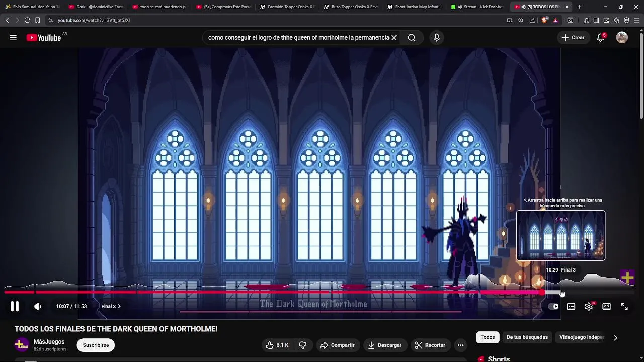Open the Brave Rewards triangle icon
Viewport: 644px width, 362px height.
(x=555, y=20)
